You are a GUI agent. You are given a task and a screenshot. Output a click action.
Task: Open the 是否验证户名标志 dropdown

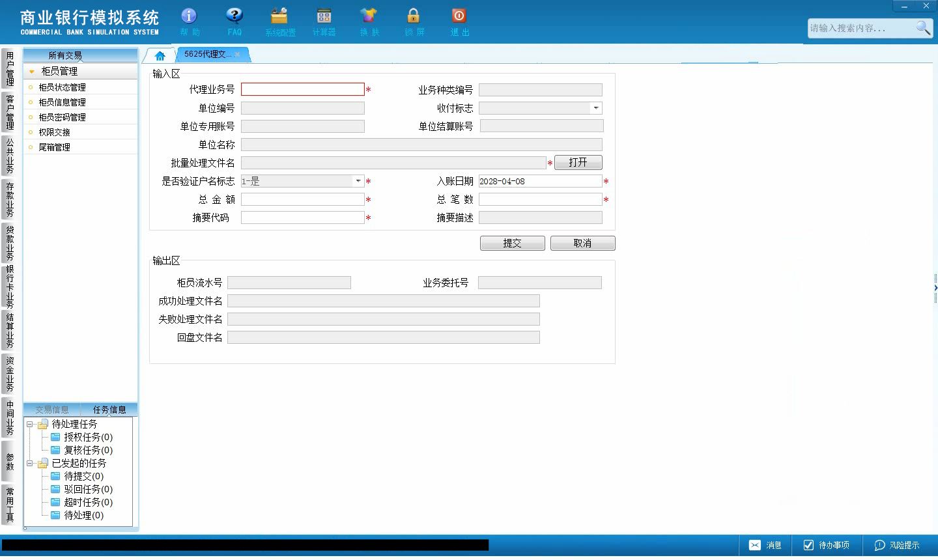(x=358, y=181)
